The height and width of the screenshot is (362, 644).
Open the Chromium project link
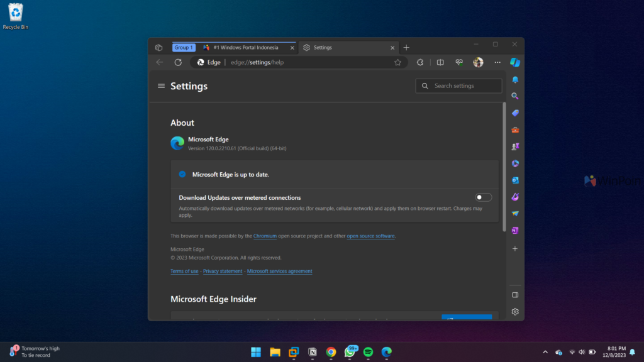tap(265, 236)
